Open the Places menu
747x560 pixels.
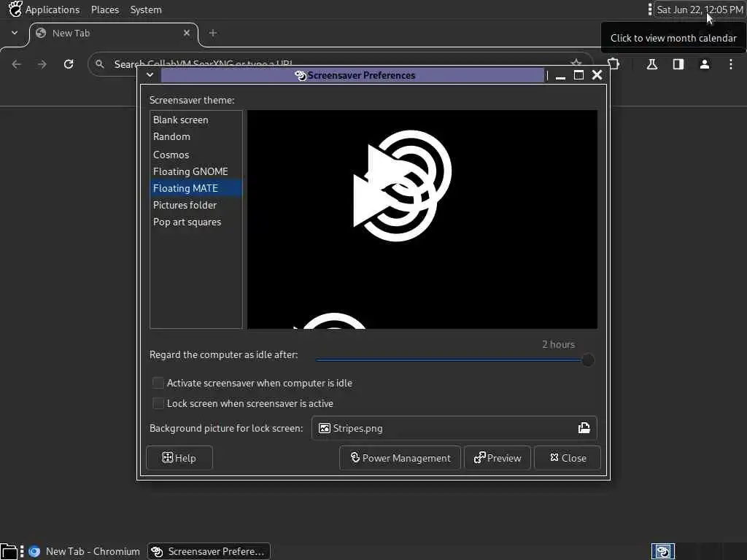click(x=105, y=9)
